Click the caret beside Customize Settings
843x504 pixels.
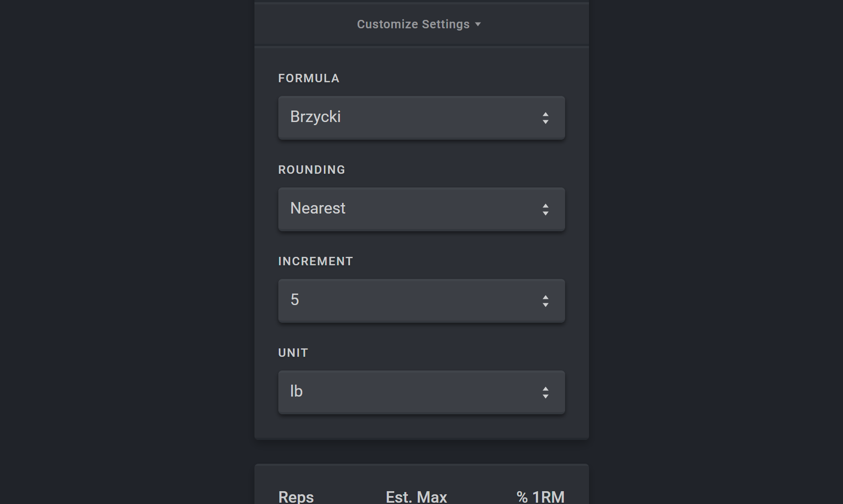coord(478,24)
